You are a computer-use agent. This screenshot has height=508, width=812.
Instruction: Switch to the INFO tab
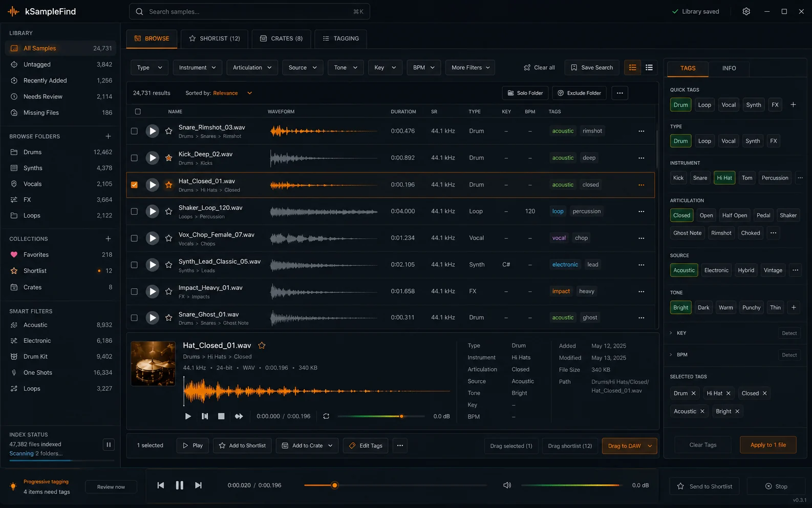[729, 68]
